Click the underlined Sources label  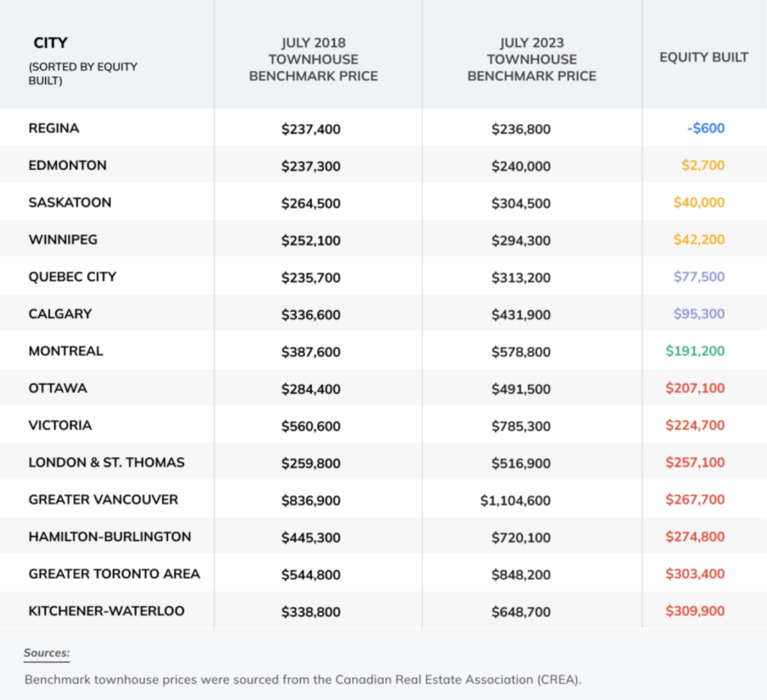pos(46,653)
